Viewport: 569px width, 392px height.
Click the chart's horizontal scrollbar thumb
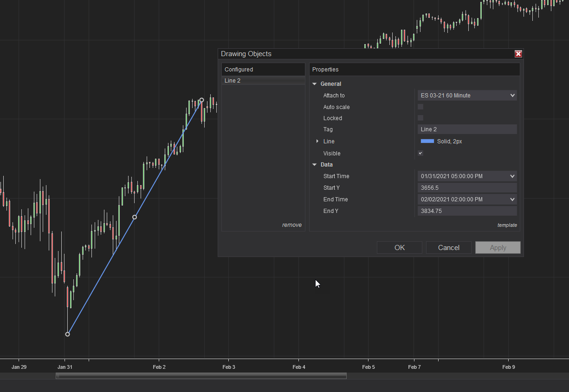pos(201,376)
